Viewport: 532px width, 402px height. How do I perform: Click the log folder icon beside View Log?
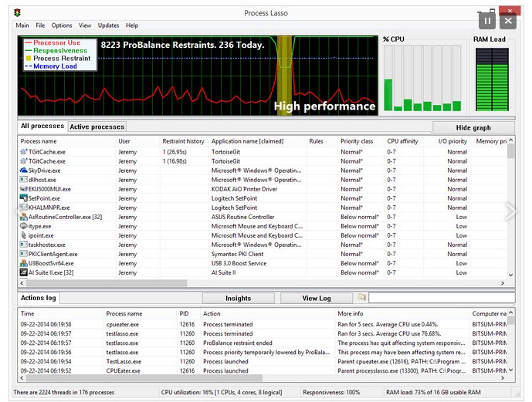362,297
